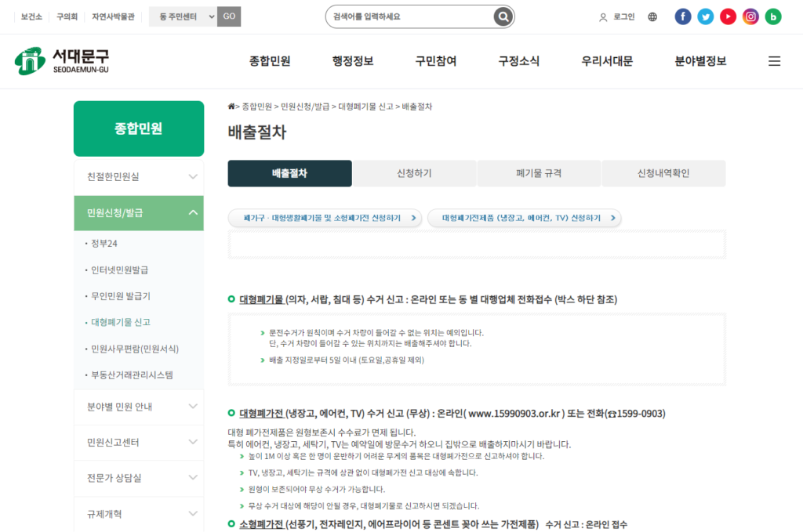Open the hamburger full menu icon
The width and height of the screenshot is (803, 532).
point(774,61)
